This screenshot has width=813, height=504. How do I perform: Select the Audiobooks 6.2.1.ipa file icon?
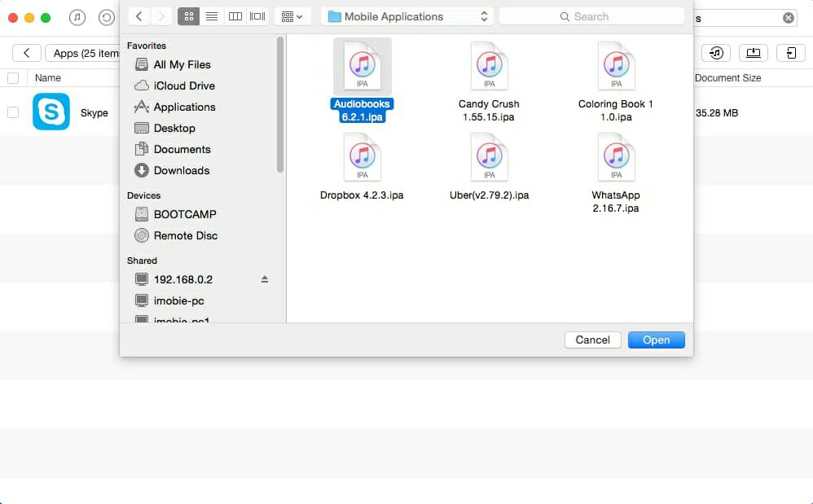tap(363, 66)
